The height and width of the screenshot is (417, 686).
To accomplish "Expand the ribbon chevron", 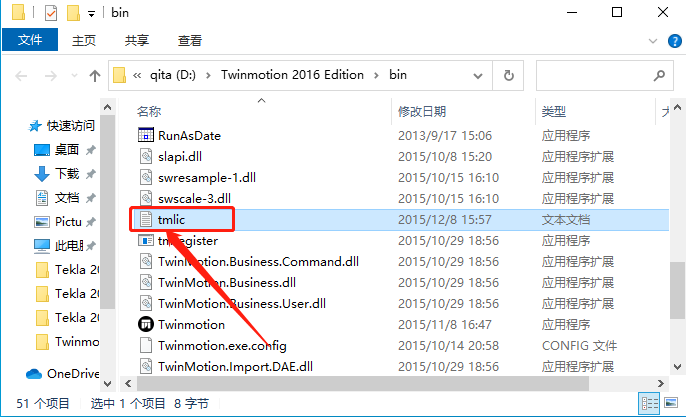I will (653, 41).
